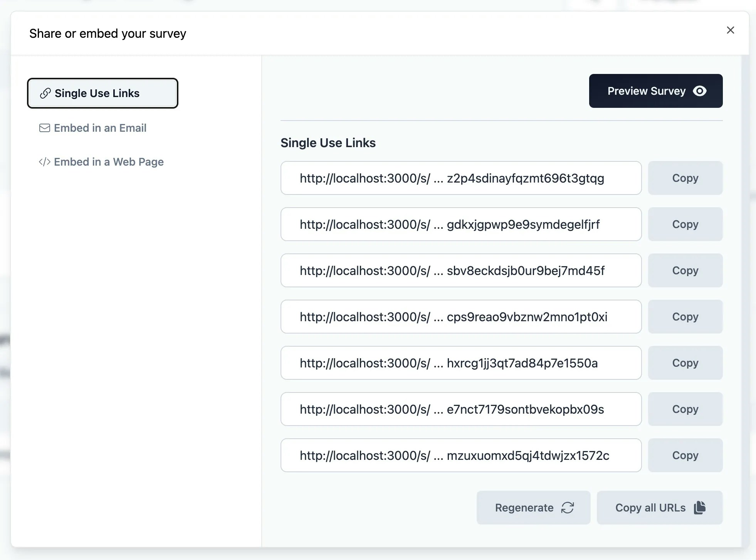Click the Preview Survey button

click(655, 91)
